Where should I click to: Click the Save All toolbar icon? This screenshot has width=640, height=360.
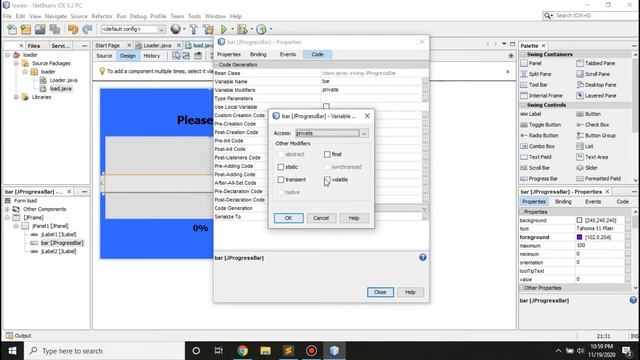(x=54, y=29)
